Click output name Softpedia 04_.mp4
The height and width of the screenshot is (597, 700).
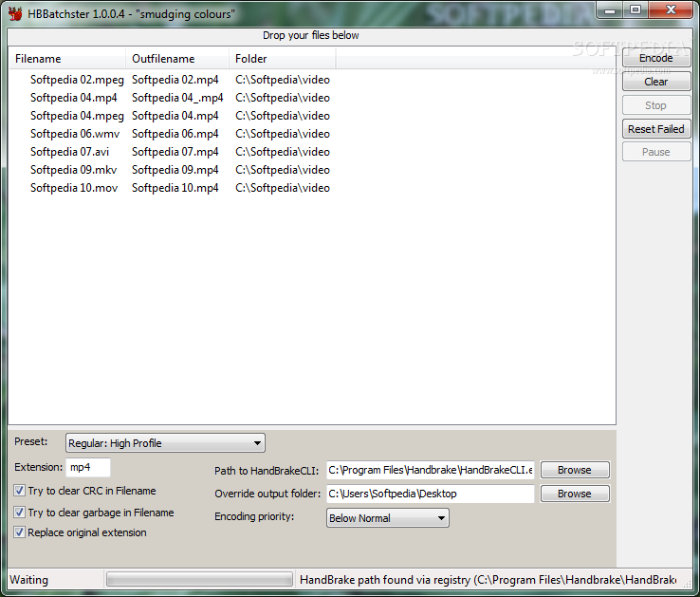point(177,98)
